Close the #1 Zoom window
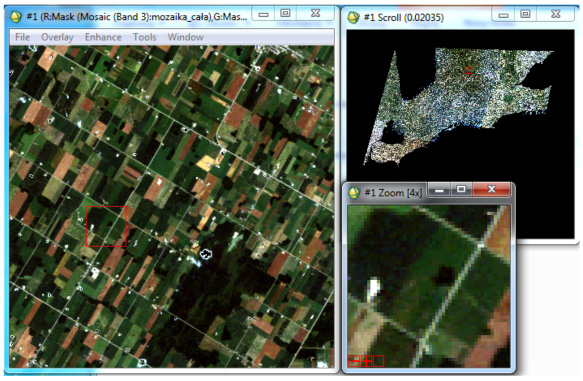583x381 pixels. (x=491, y=190)
